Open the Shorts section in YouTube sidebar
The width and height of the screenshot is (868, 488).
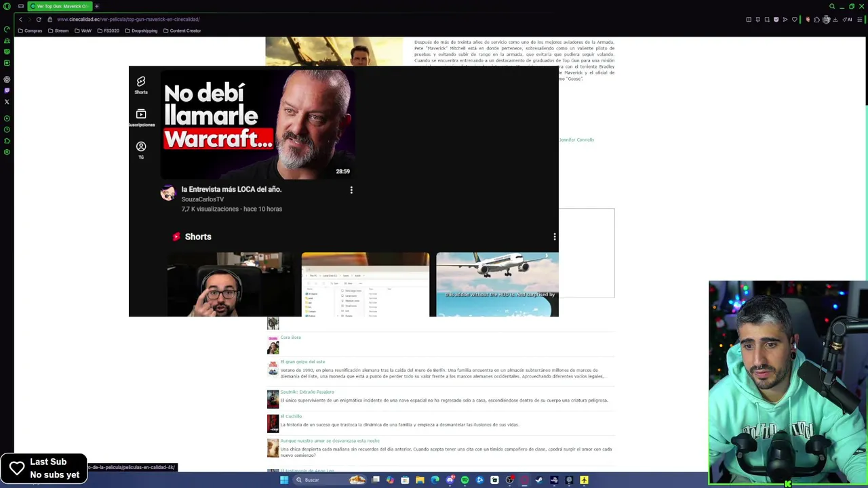point(141,85)
